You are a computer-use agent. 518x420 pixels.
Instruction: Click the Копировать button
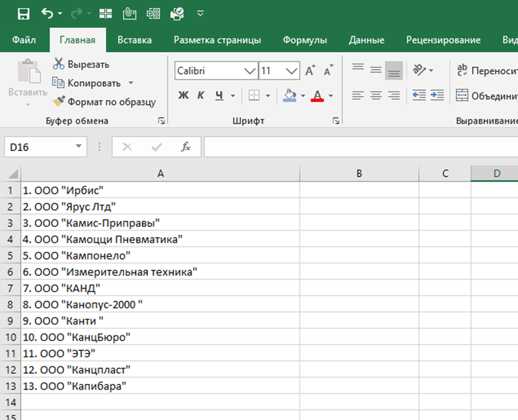pyautogui.click(x=87, y=83)
